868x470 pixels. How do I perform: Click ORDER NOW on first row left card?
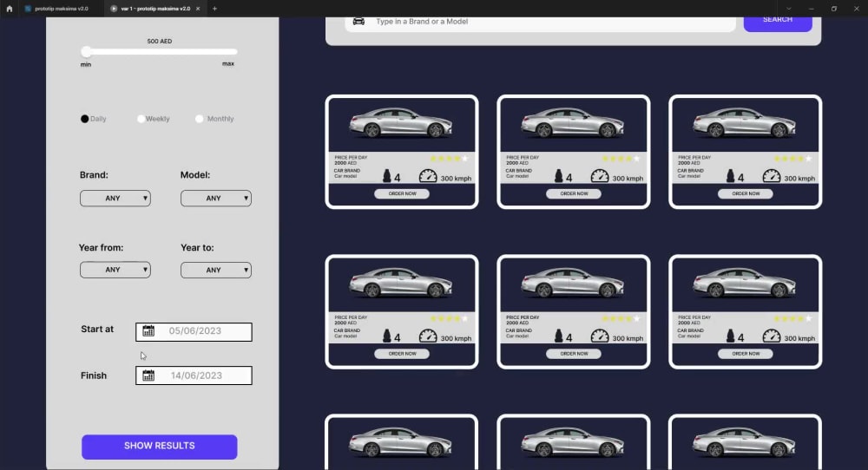pyautogui.click(x=402, y=193)
